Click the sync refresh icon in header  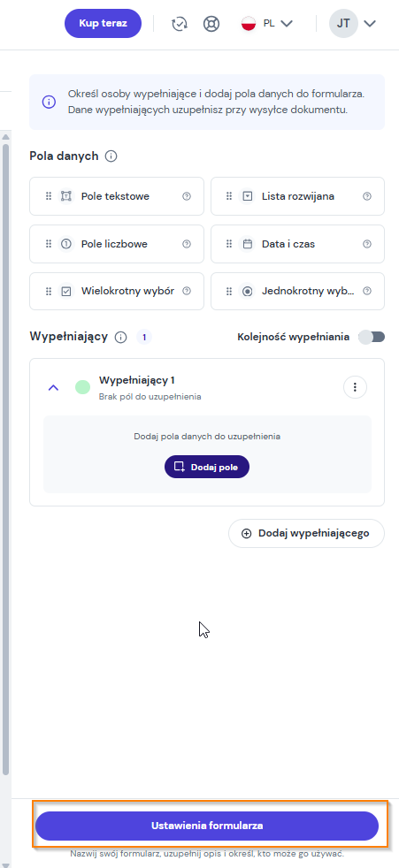pos(179,24)
